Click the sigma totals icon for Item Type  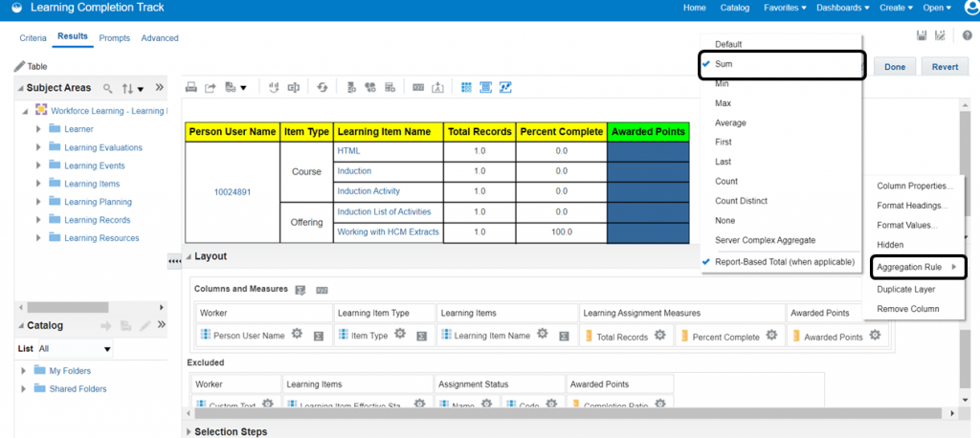point(422,337)
